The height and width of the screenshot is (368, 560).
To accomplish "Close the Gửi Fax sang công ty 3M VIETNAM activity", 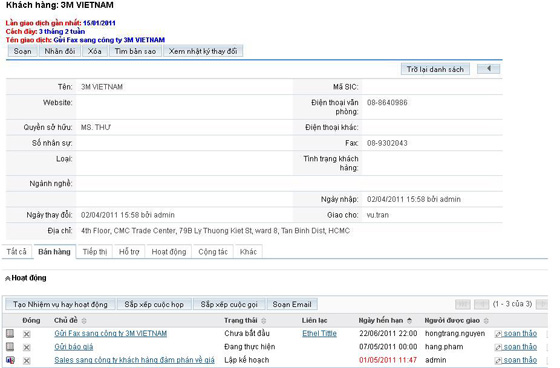I will (26, 334).
